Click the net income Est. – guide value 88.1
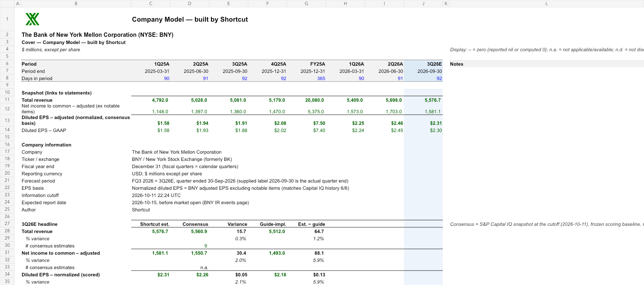This screenshot has height=285, width=644. [x=319, y=253]
